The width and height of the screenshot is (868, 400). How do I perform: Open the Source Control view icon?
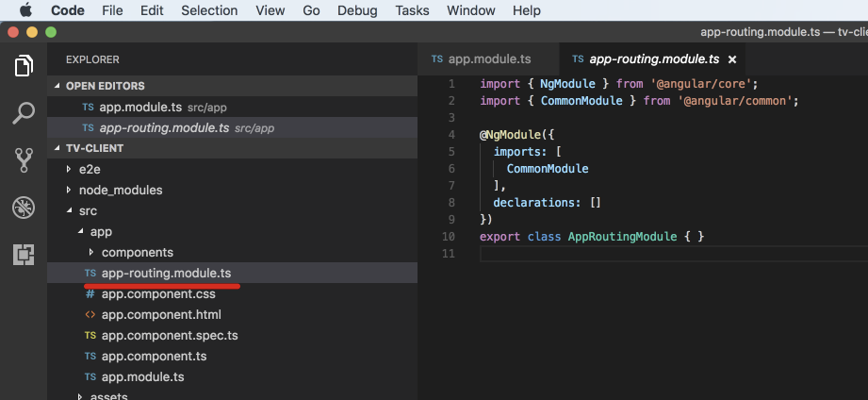tap(24, 160)
